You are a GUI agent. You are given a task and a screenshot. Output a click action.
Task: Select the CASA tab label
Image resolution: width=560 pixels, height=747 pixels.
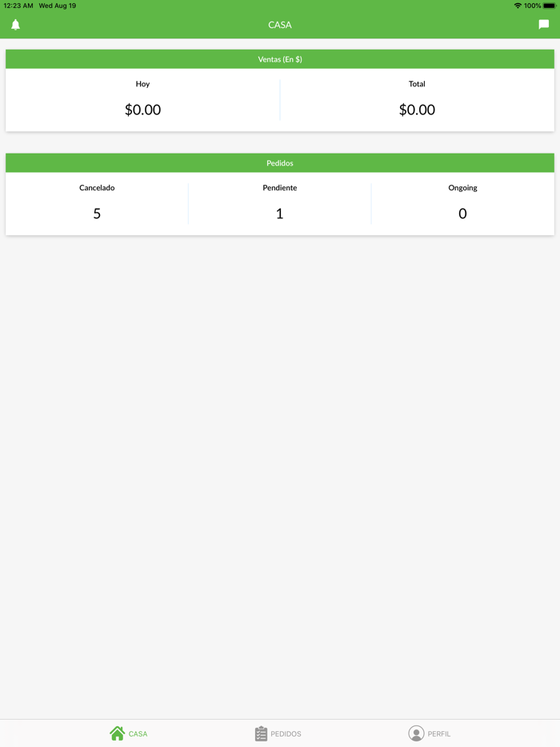(138, 734)
